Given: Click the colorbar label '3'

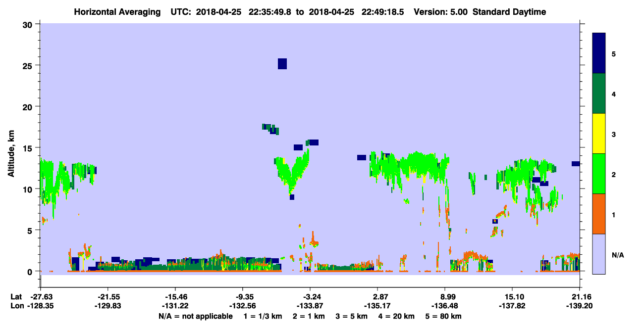Looking at the screenshot, I should point(614,134).
